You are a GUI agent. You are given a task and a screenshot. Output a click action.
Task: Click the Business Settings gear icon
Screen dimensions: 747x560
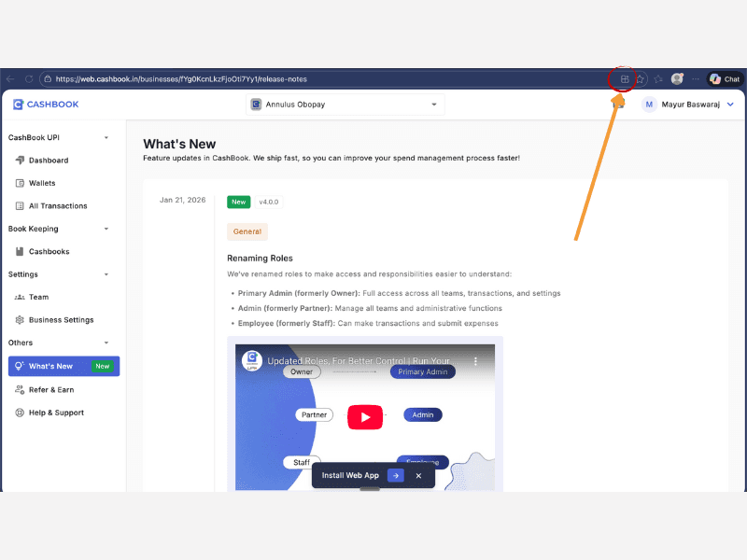(20, 320)
